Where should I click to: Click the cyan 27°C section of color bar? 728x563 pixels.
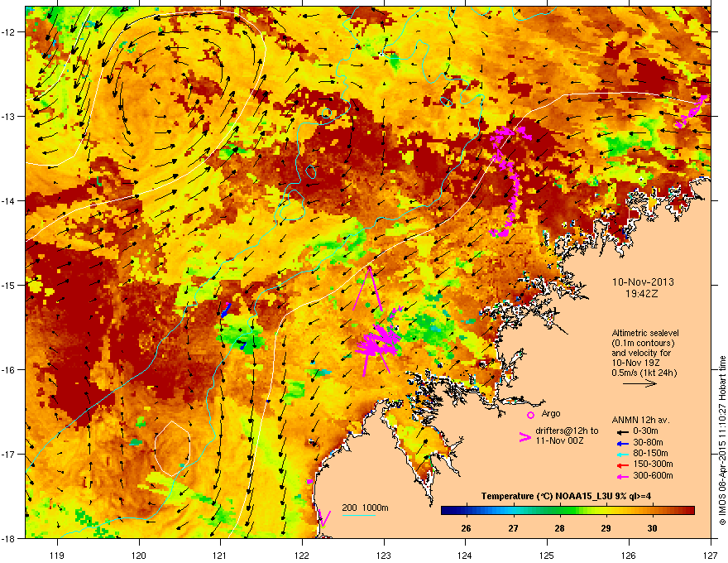(513, 511)
